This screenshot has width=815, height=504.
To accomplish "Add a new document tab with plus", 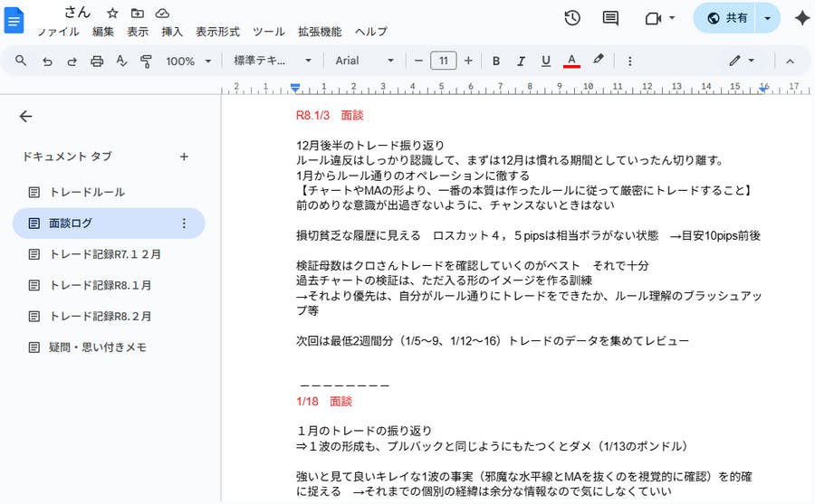I will (x=184, y=157).
